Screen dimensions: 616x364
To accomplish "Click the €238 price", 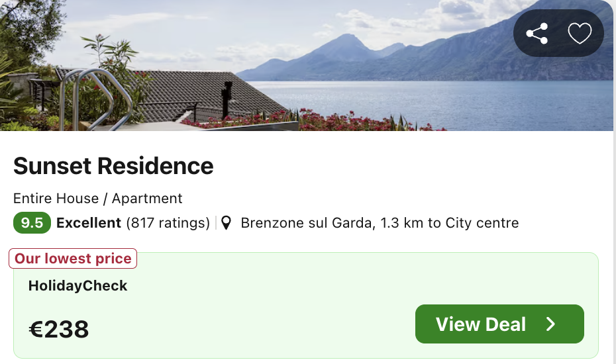I will (58, 329).
